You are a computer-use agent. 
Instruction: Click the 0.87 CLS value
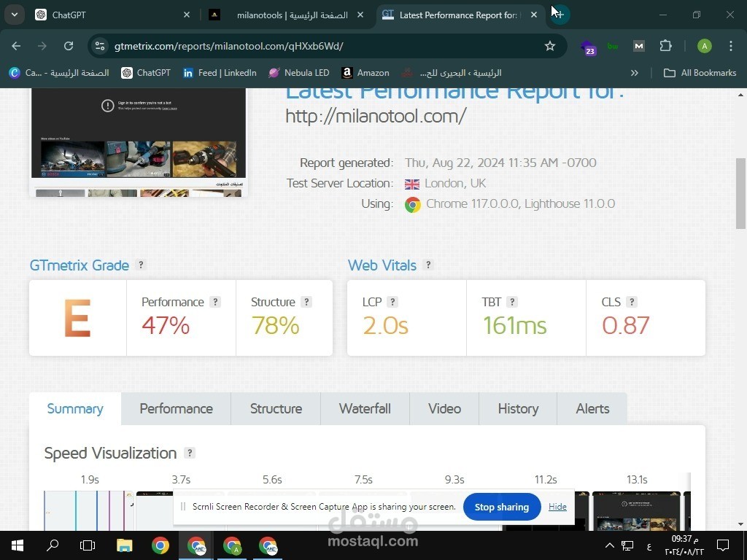[625, 326]
